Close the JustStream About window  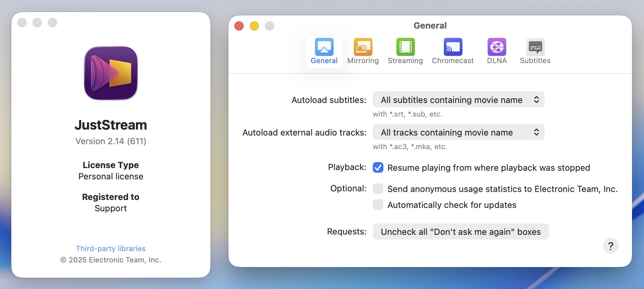22,23
